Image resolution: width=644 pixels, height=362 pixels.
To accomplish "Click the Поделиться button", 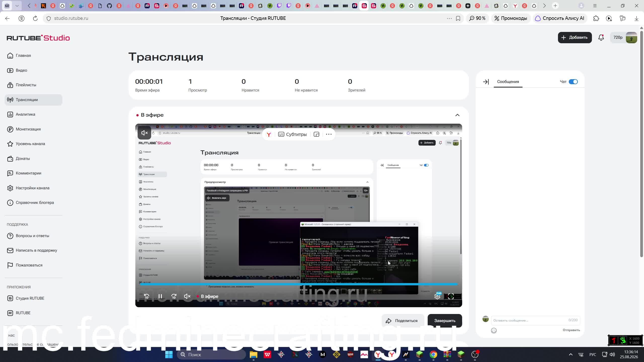I will pos(403,321).
